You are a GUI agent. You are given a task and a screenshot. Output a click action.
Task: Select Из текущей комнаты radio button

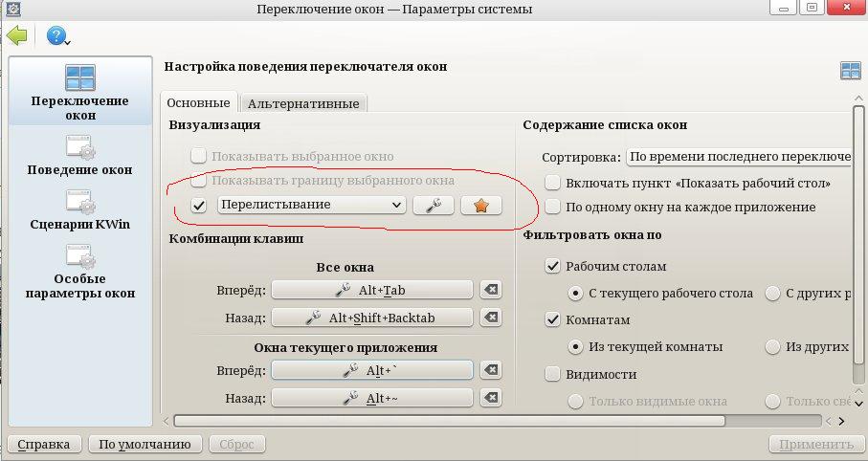pos(576,347)
